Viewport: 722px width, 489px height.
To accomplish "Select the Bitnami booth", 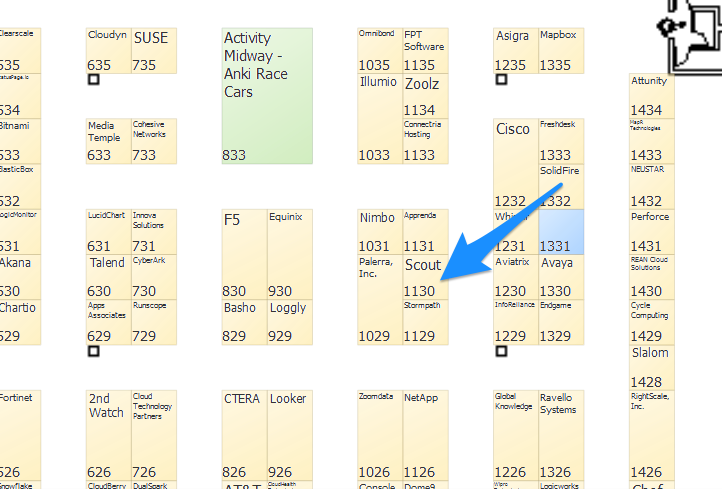I will [x=20, y=141].
